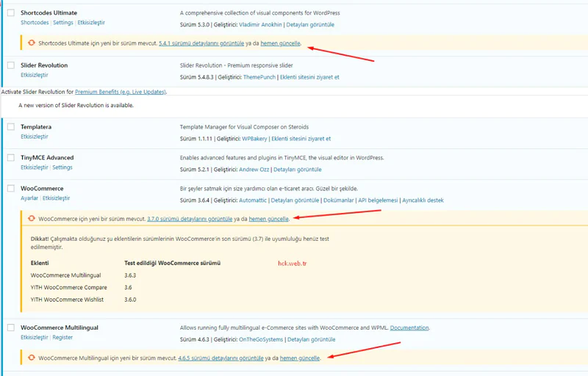Screen dimensions: 588x376
Task: Click WooCommerce Multilingual row in compatibility table
Action: (66, 275)
